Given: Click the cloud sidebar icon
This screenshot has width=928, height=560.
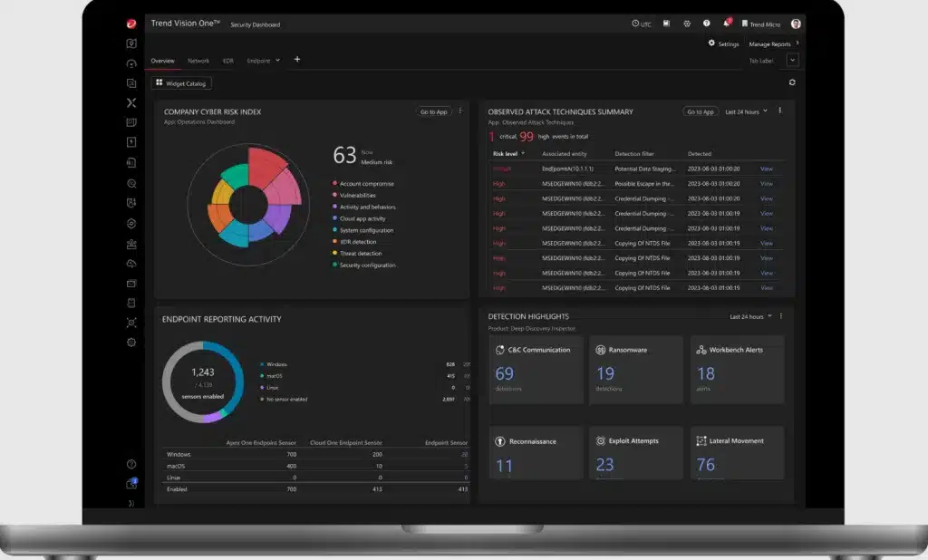Looking at the screenshot, I should 131,264.
